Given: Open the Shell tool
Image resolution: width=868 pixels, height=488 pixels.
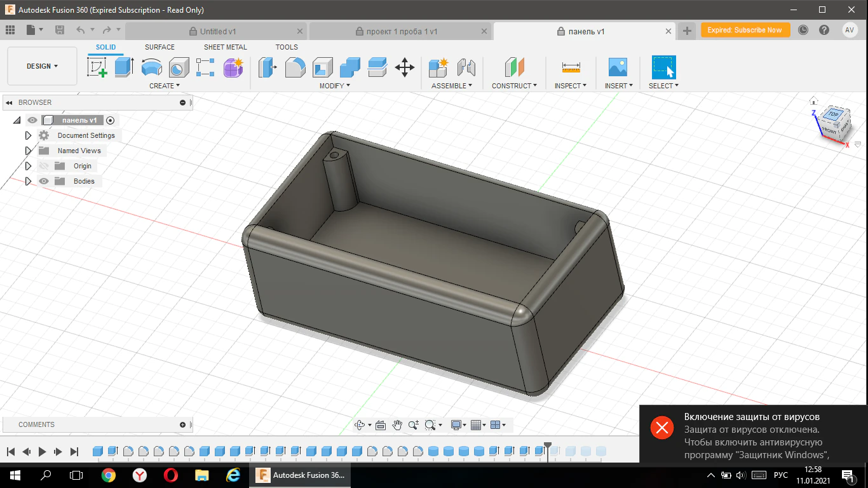Looking at the screenshot, I should tap(322, 67).
